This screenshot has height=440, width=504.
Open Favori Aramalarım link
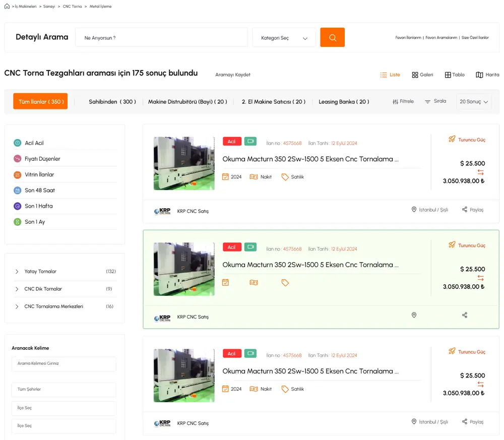tap(442, 38)
